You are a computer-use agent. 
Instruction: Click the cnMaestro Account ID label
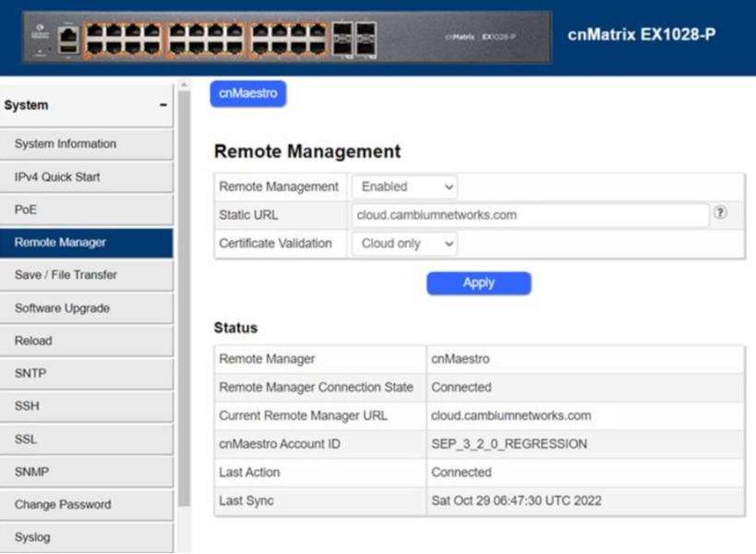point(280,444)
